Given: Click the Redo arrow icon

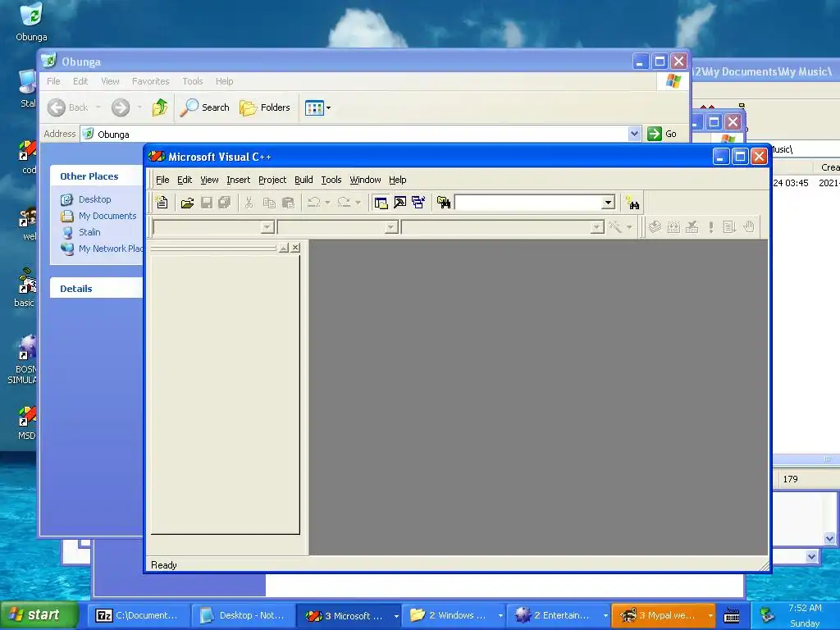Looking at the screenshot, I should click(x=344, y=203).
